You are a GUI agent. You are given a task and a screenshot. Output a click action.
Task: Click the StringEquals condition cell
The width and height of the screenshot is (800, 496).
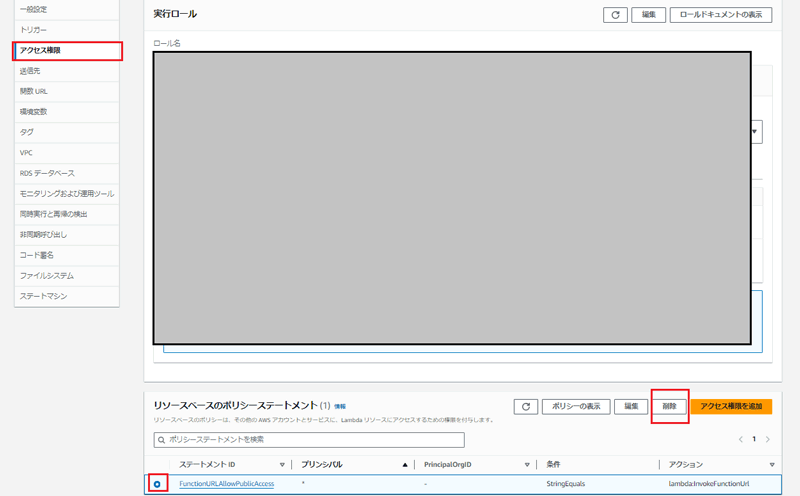pos(566,484)
